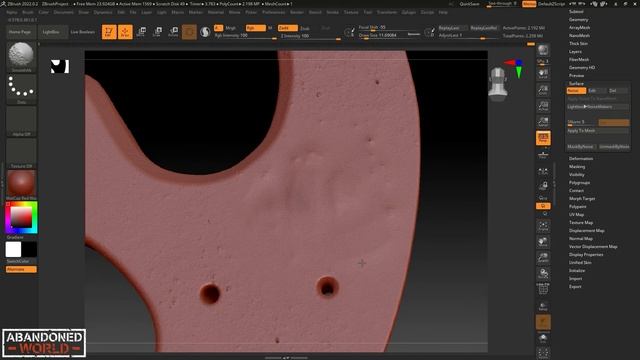Activate the Move transform icon

click(141, 32)
